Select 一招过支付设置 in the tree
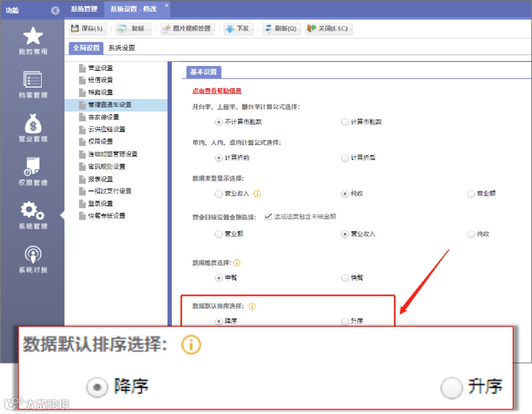Image resolution: width=532 pixels, height=414 pixels. (x=109, y=191)
